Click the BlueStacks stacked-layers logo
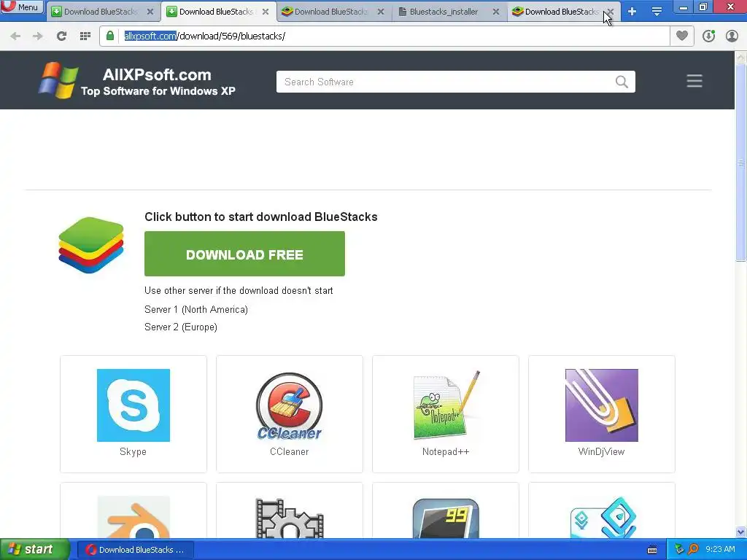 pyautogui.click(x=91, y=245)
